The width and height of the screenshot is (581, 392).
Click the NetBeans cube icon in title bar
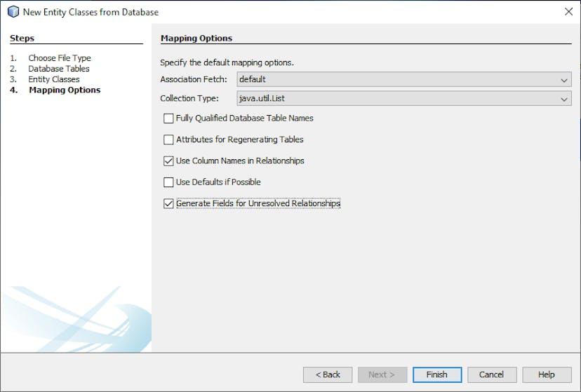[12, 12]
